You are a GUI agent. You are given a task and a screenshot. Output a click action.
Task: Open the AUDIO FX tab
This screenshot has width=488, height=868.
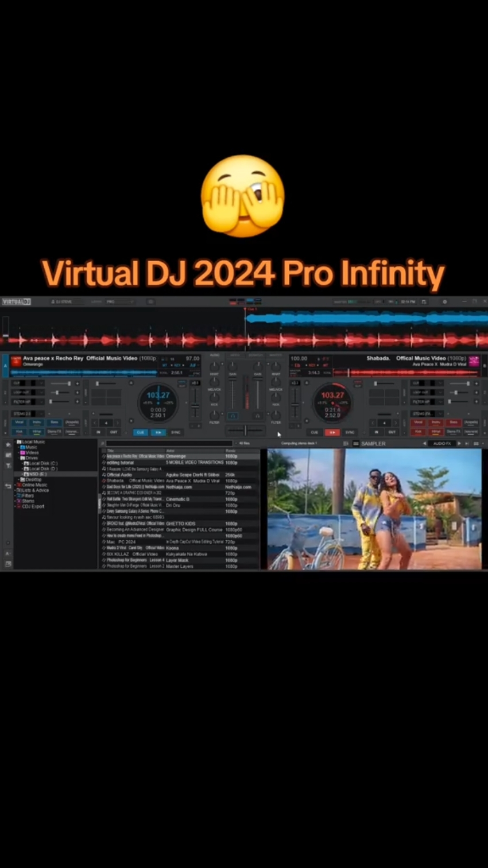point(442,443)
